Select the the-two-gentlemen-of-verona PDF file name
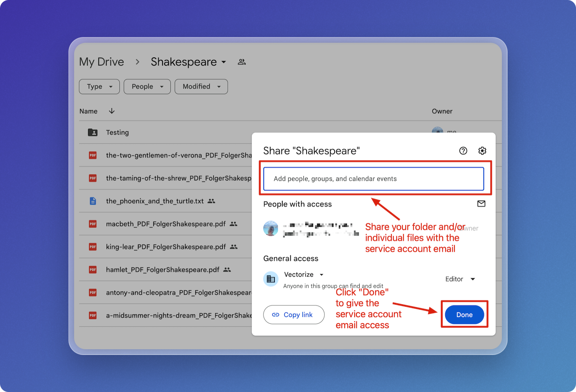The width and height of the screenshot is (576, 392). point(179,155)
